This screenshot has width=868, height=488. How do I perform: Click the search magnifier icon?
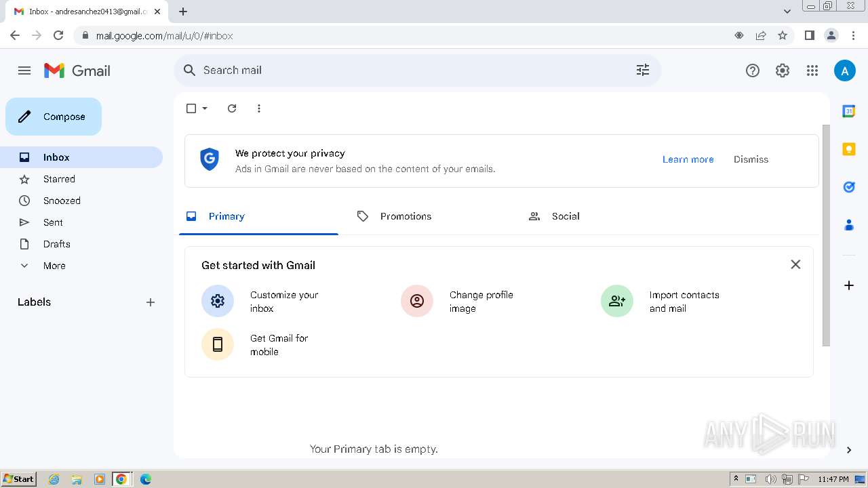click(190, 70)
